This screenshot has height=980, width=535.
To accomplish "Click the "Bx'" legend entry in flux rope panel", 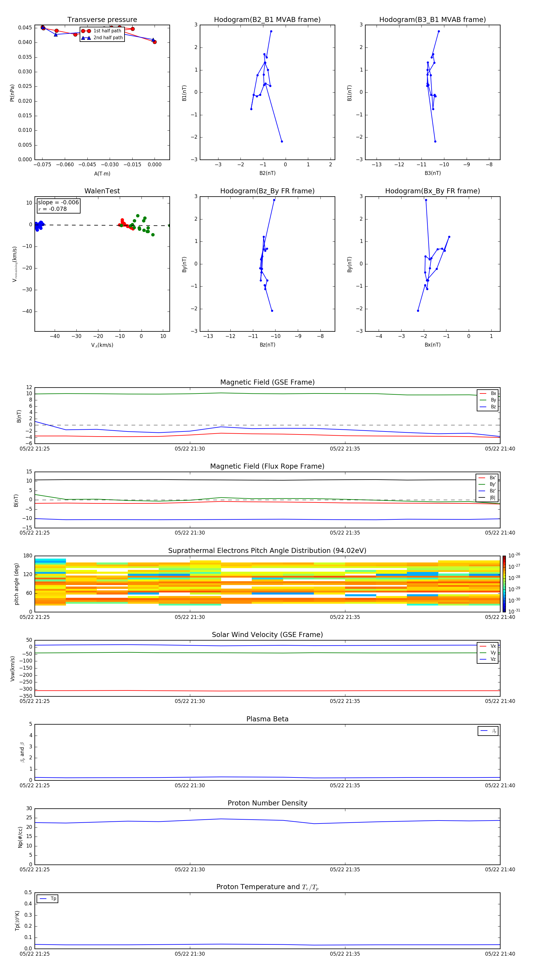I will click(487, 478).
